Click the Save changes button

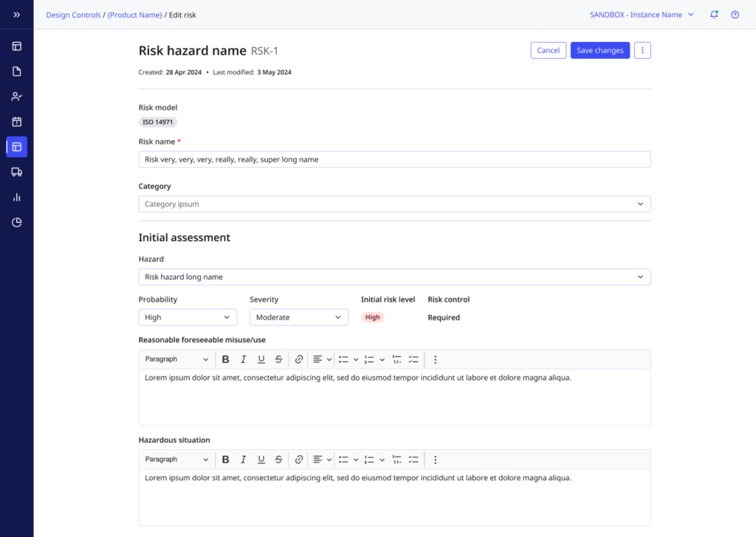pos(599,50)
